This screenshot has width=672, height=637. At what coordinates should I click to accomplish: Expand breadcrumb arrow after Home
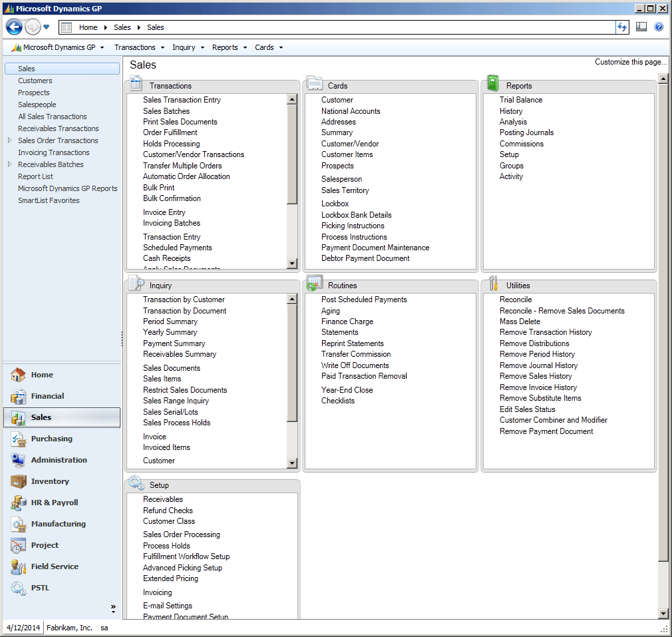(x=105, y=27)
